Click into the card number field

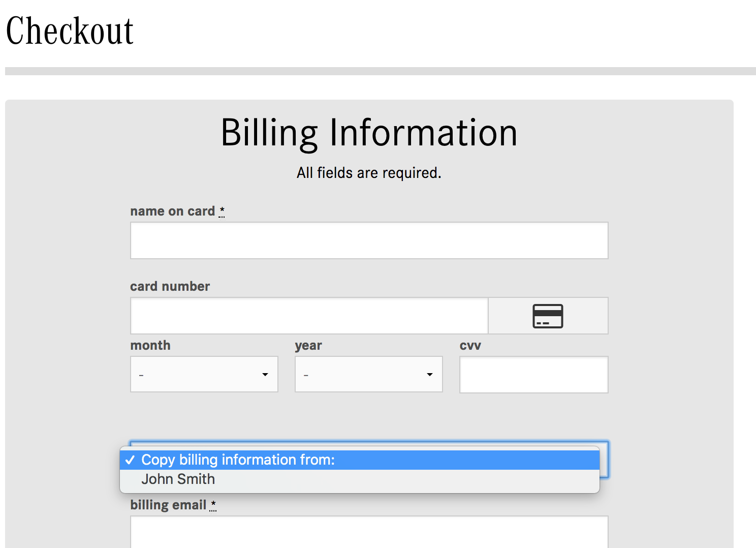[309, 316]
